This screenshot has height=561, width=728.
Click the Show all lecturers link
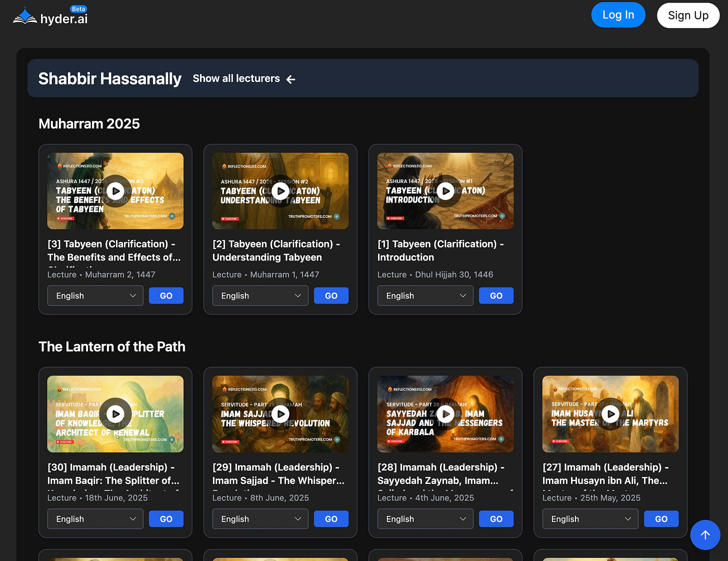(236, 78)
